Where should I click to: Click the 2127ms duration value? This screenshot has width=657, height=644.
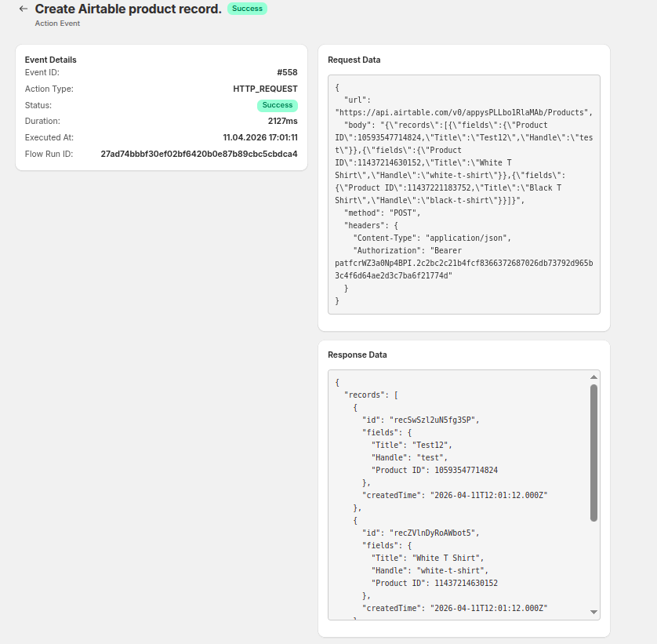[x=282, y=121]
